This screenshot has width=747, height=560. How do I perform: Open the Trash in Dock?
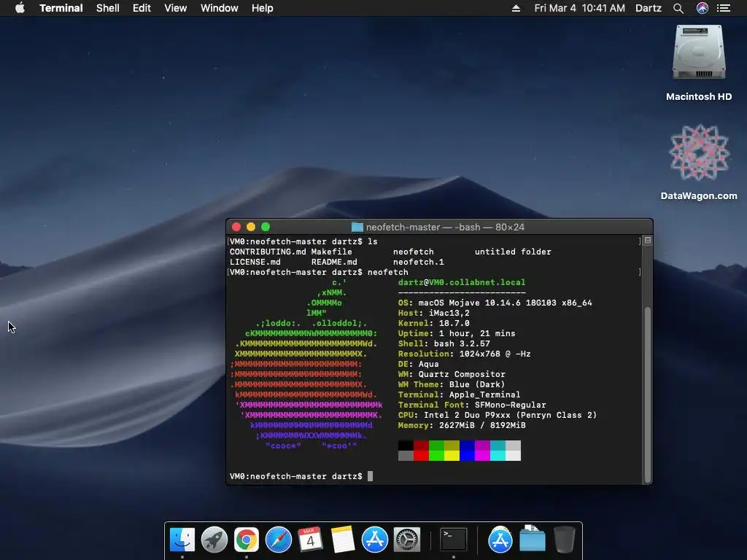pos(565,540)
